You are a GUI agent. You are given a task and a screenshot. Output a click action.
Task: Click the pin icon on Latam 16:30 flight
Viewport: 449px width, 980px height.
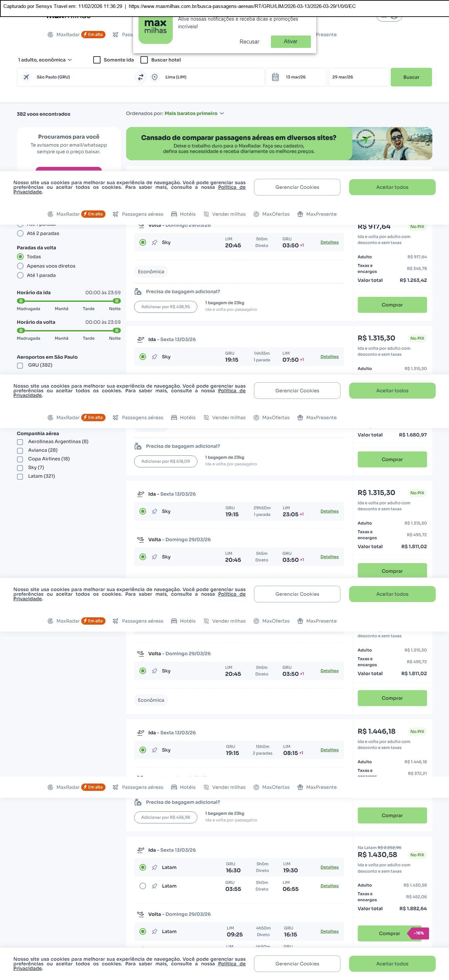(155, 867)
